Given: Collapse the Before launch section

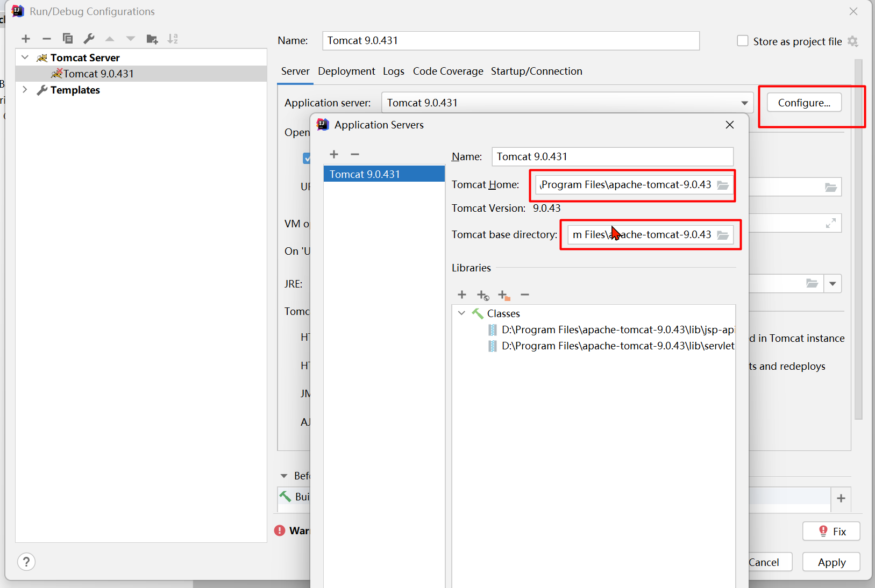Looking at the screenshot, I should (x=284, y=476).
